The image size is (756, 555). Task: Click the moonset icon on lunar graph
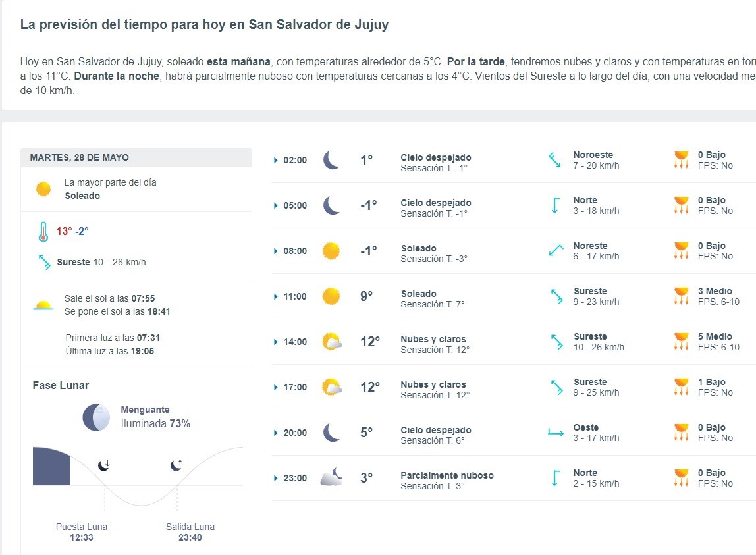[104, 465]
